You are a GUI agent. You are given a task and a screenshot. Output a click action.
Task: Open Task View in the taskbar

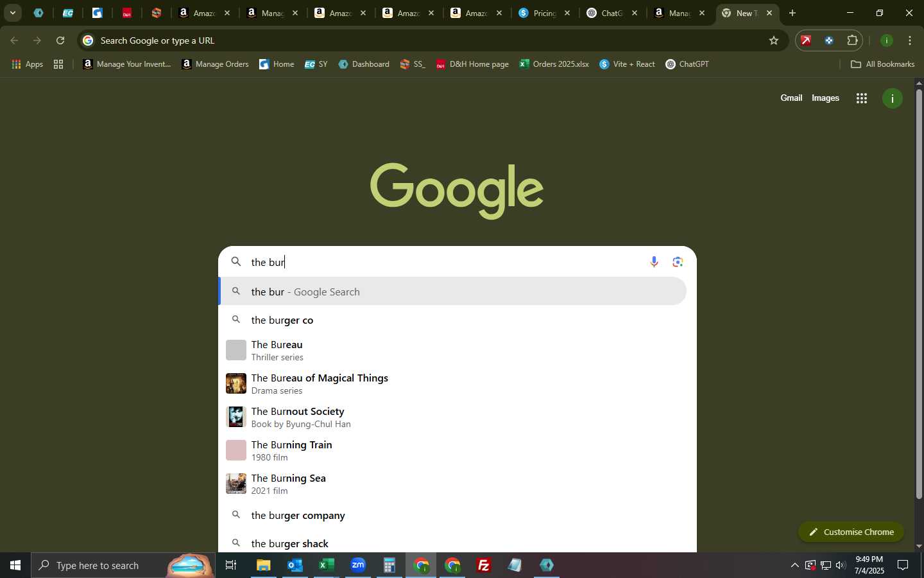(x=231, y=565)
